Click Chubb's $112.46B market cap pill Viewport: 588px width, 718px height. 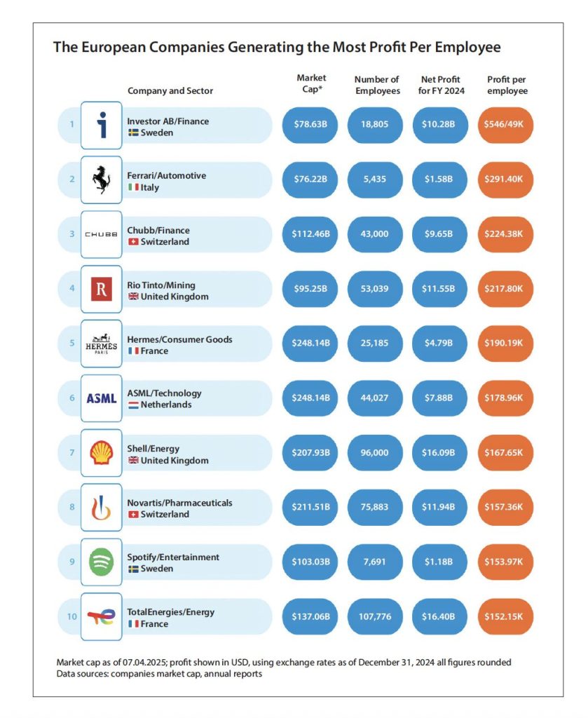(310, 235)
